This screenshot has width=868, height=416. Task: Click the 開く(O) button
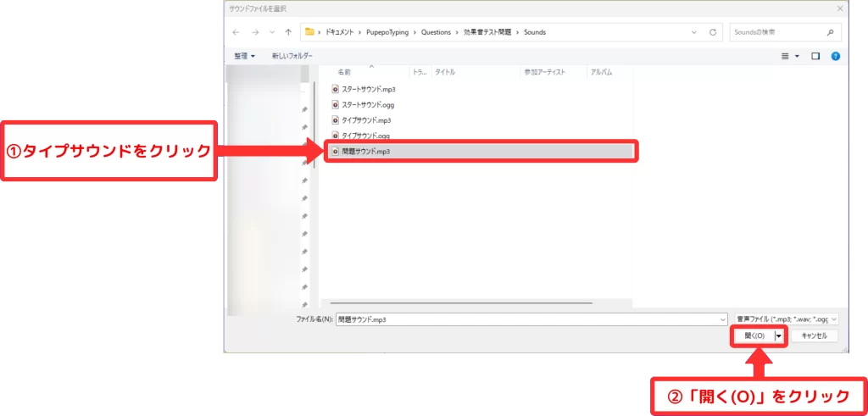(754, 336)
